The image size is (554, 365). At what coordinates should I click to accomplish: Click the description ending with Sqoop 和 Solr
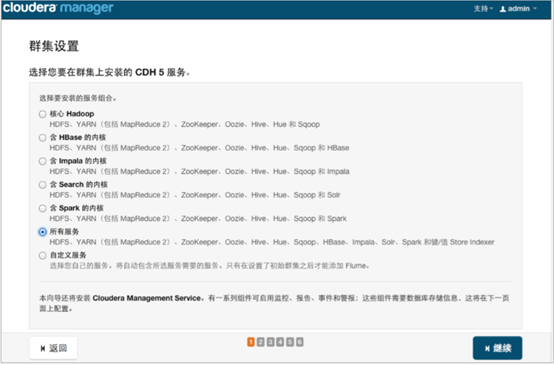(x=195, y=195)
